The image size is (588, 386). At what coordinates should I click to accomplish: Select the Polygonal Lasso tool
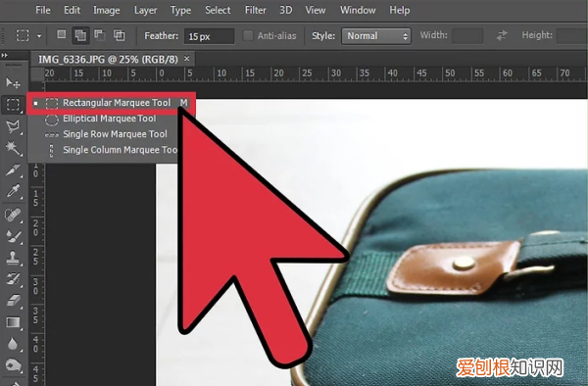(13, 127)
